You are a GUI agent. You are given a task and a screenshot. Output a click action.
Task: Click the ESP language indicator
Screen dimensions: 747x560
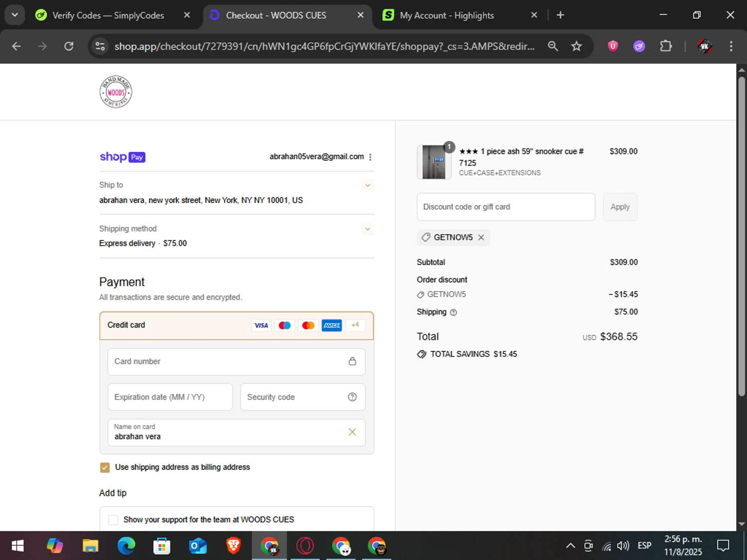pyautogui.click(x=644, y=546)
